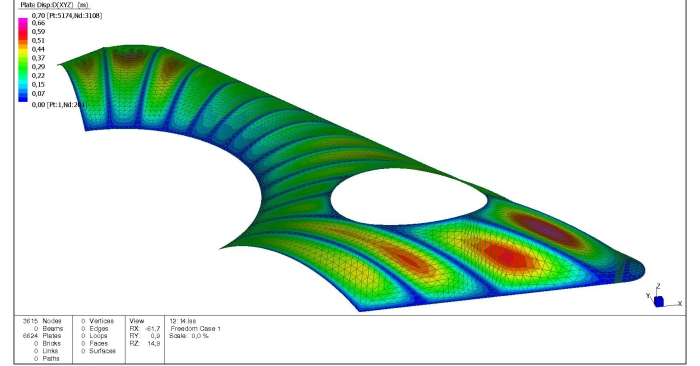The width and height of the screenshot is (700, 366).
Task: Click the Z axis label on the triad
Action: tap(658, 286)
